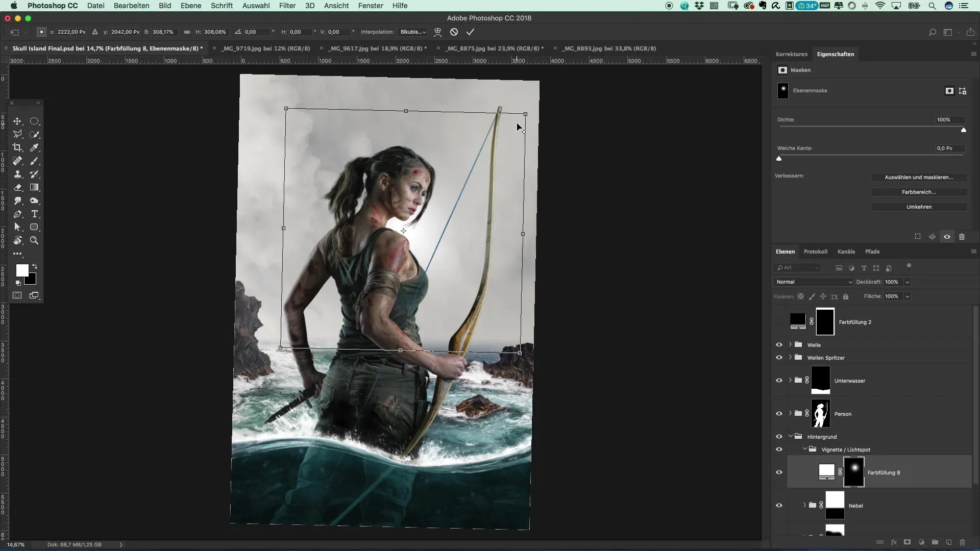
Task: Click the Dichte slider handle
Action: [x=964, y=130]
